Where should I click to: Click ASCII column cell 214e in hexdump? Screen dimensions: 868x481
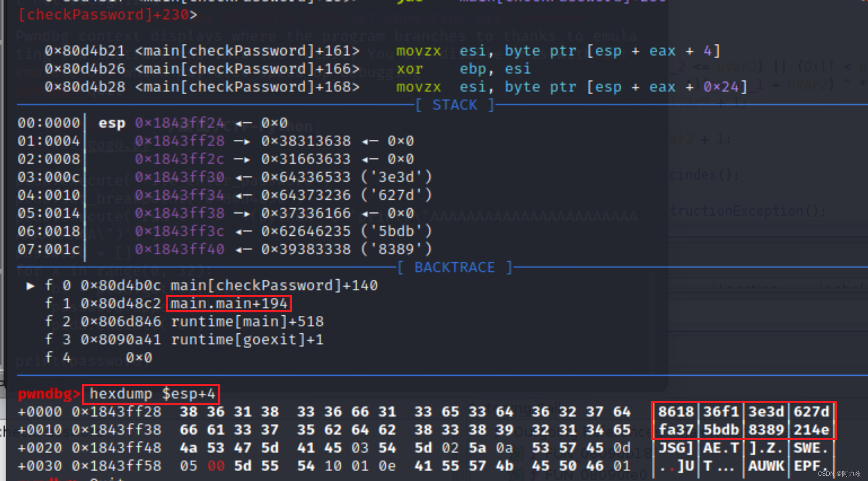click(x=811, y=430)
